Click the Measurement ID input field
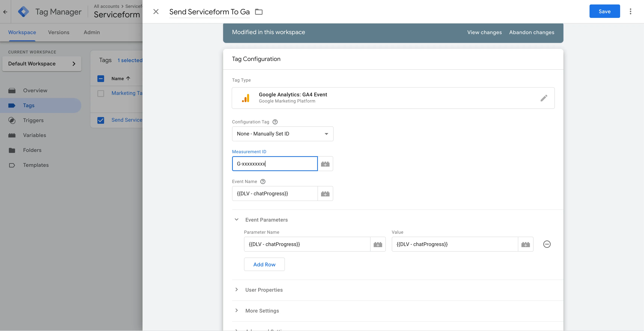 (x=275, y=164)
